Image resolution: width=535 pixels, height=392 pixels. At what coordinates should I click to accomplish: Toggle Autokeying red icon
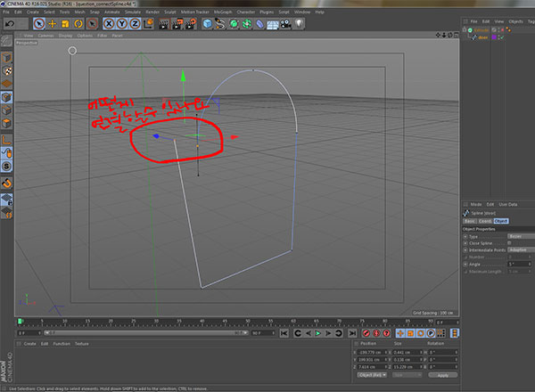(376, 333)
